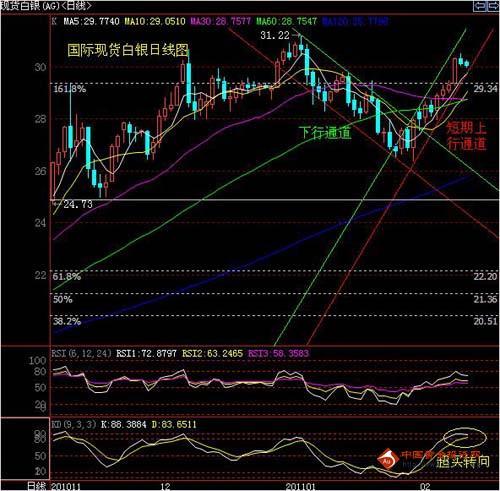Click the 现货白银(AG) chart title
The height and width of the screenshot is (491, 500).
[30, 6]
